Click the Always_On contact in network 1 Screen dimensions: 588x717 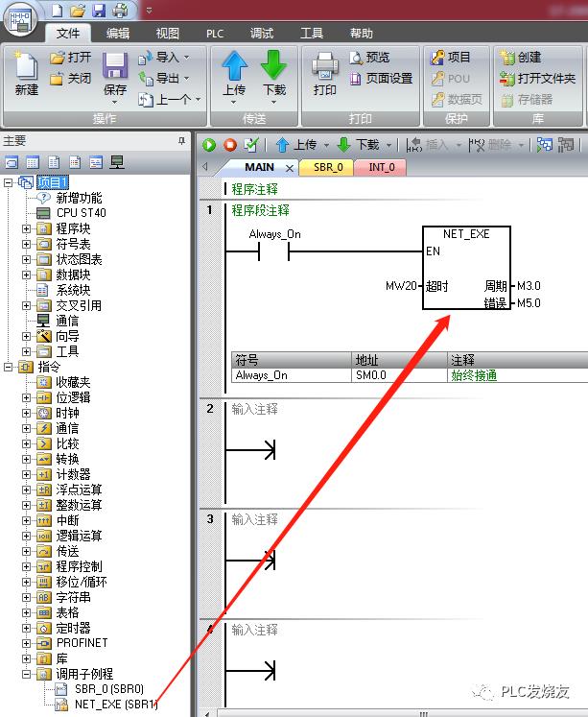[274, 252]
